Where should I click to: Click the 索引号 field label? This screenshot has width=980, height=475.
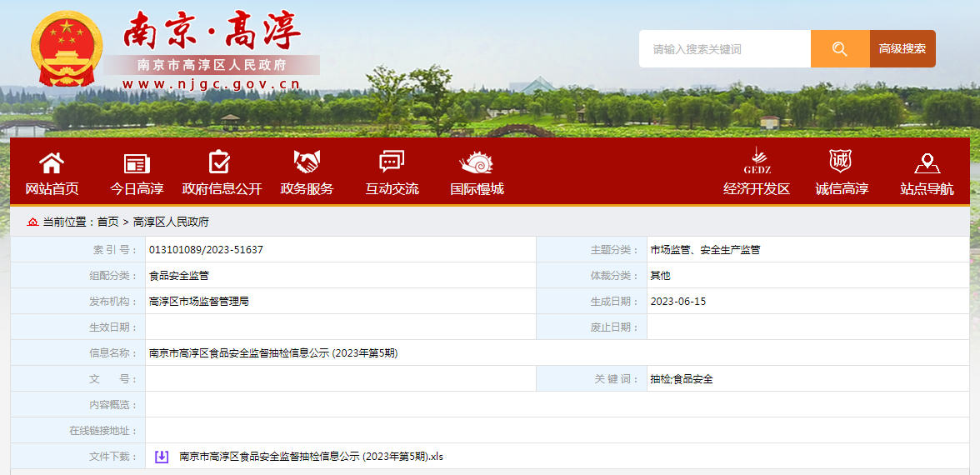115,250
